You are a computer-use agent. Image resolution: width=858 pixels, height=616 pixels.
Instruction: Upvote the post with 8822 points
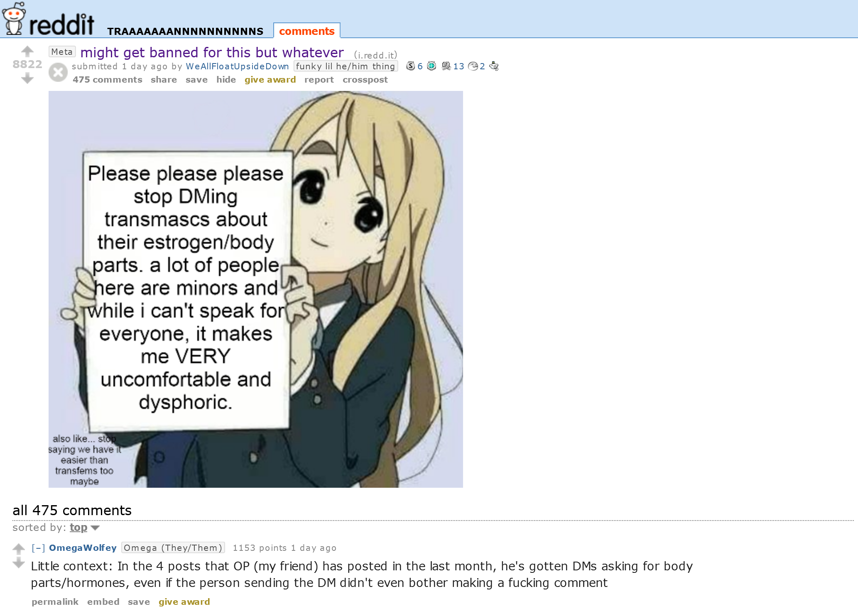[27, 51]
